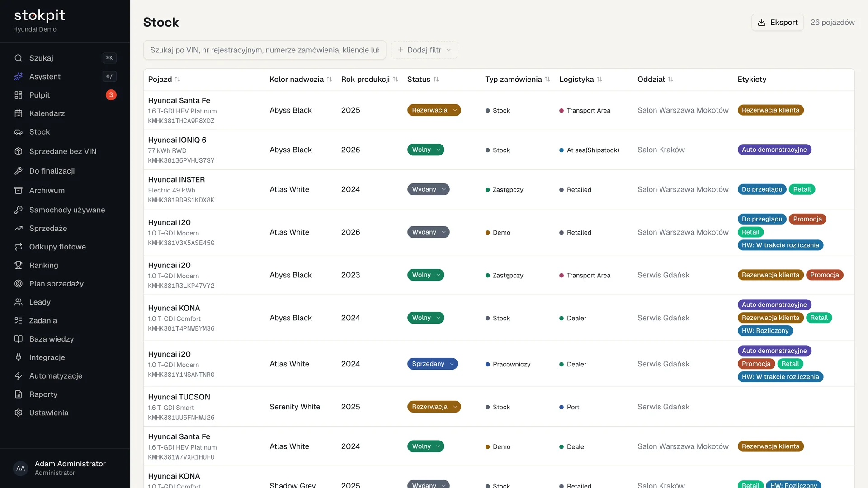868x488 pixels.
Task: Click the Pulpit notification badge 3
Action: pyautogui.click(x=111, y=95)
